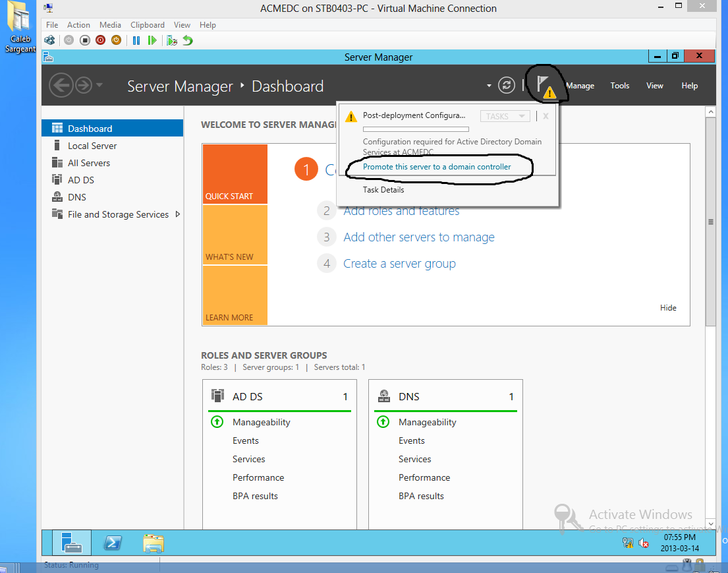Click the scrollbar down arrow
The image size is (728, 573).
point(710,524)
